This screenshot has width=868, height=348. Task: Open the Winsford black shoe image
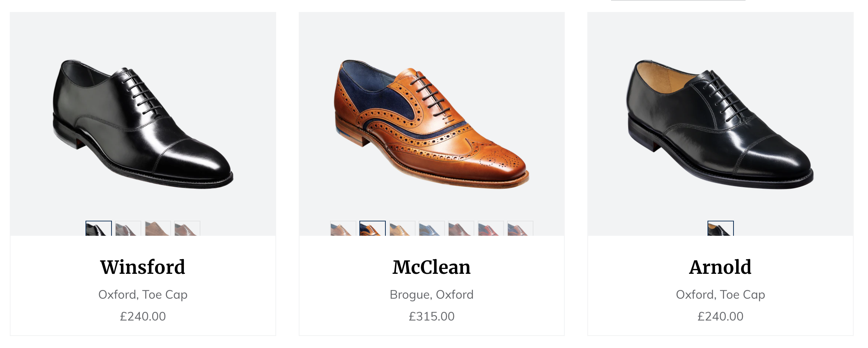tap(143, 124)
